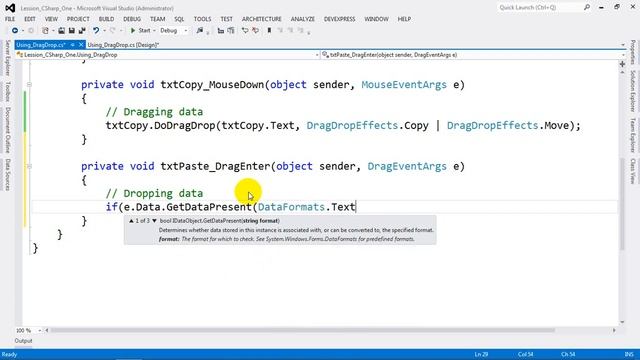
Task: Open the Server Explorer side panel
Action: tap(7, 58)
